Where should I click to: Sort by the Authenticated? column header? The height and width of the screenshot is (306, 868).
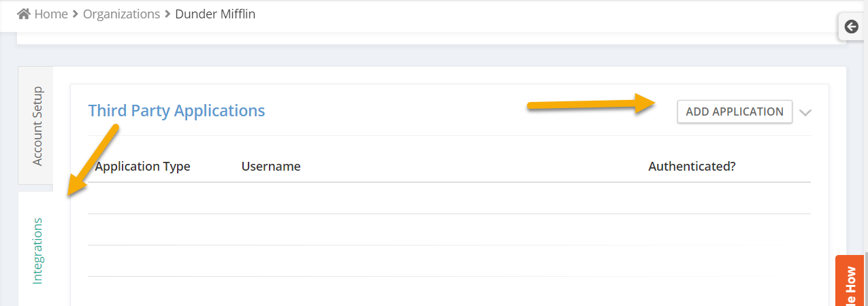pos(692,166)
